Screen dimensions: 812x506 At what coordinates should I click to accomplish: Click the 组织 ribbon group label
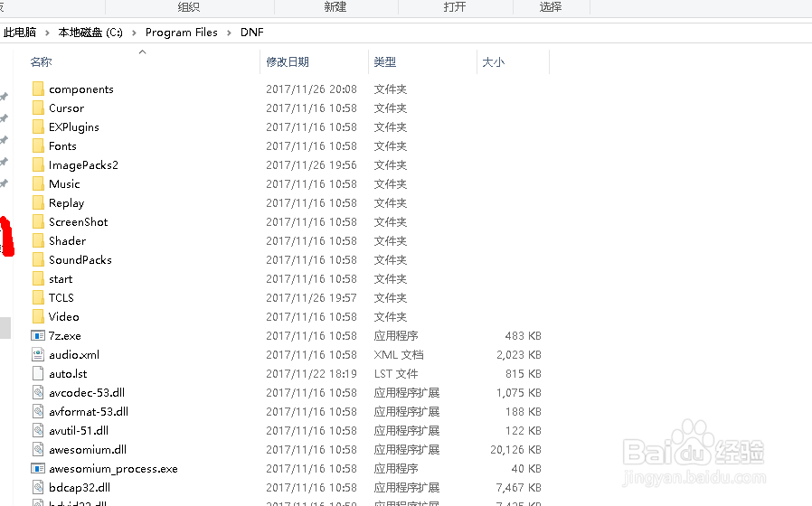188,6
